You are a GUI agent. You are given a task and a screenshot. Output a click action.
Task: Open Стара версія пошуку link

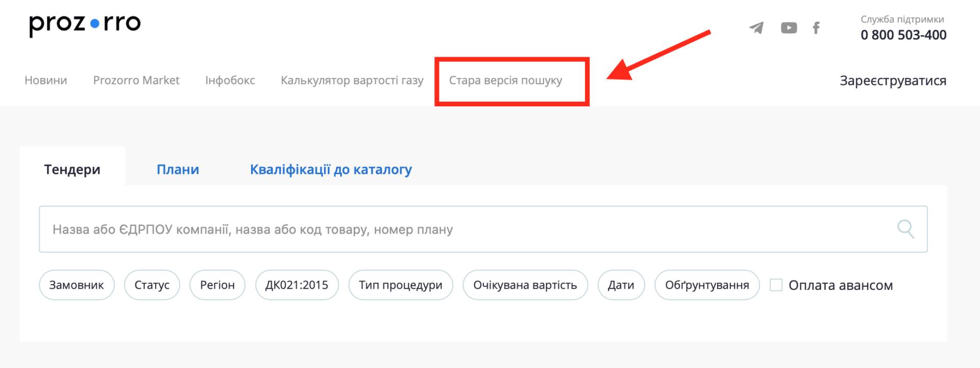(x=505, y=81)
